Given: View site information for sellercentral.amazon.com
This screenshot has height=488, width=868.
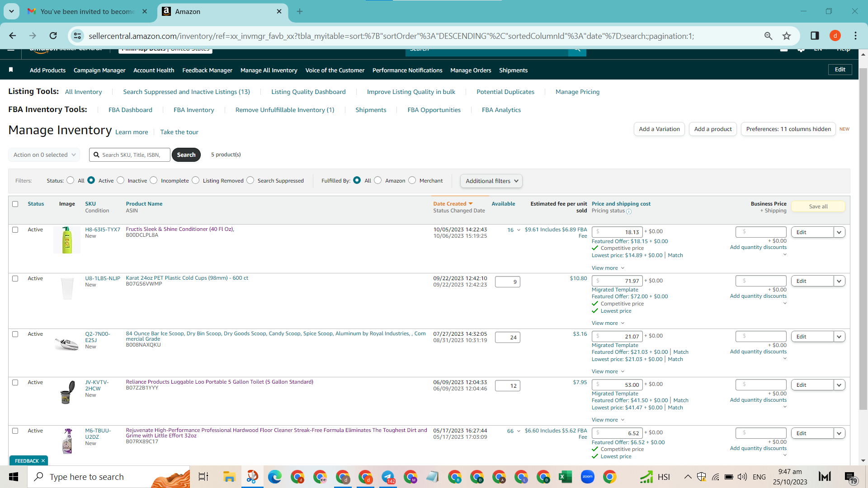Looking at the screenshot, I should coord(78,36).
